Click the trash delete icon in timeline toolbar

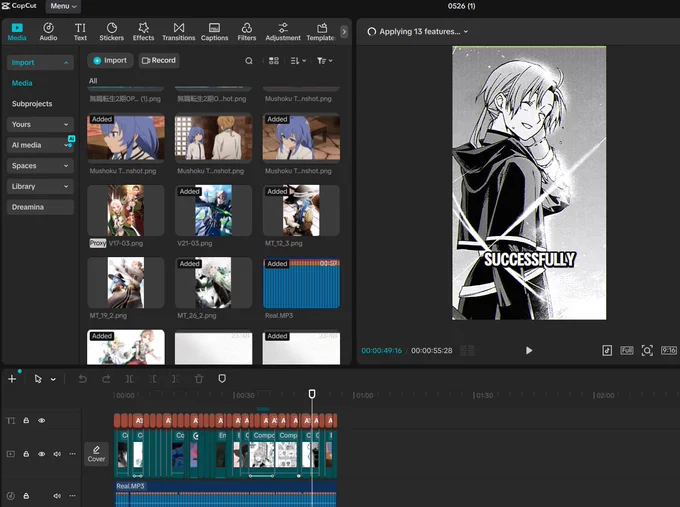(199, 379)
